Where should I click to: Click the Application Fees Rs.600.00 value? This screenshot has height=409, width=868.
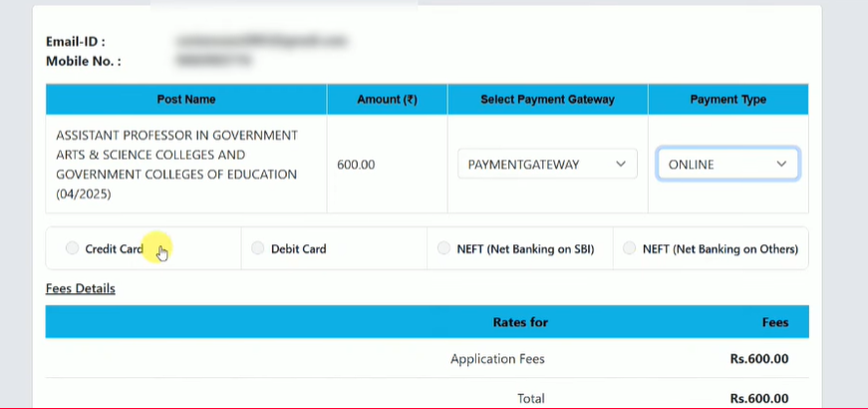(x=758, y=359)
